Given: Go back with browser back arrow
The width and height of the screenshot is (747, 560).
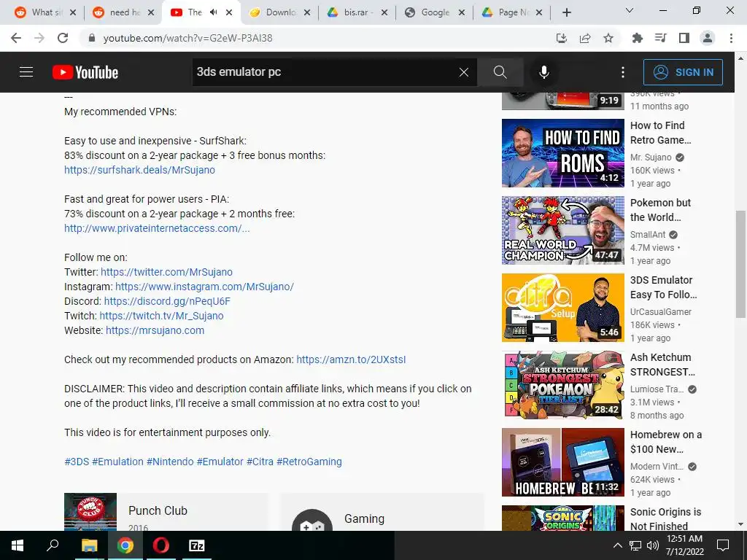Looking at the screenshot, I should click(x=16, y=38).
